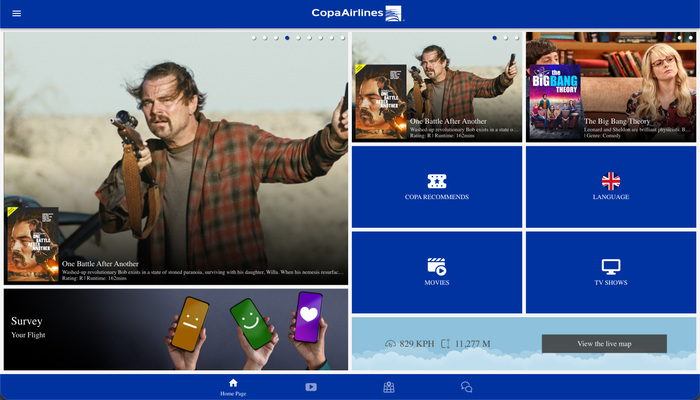Click the altitude icon beside 11,277 M

pyautogui.click(x=445, y=344)
